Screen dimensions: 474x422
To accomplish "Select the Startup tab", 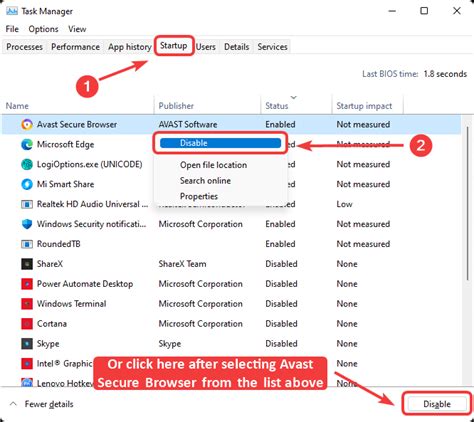I will pyautogui.click(x=173, y=45).
